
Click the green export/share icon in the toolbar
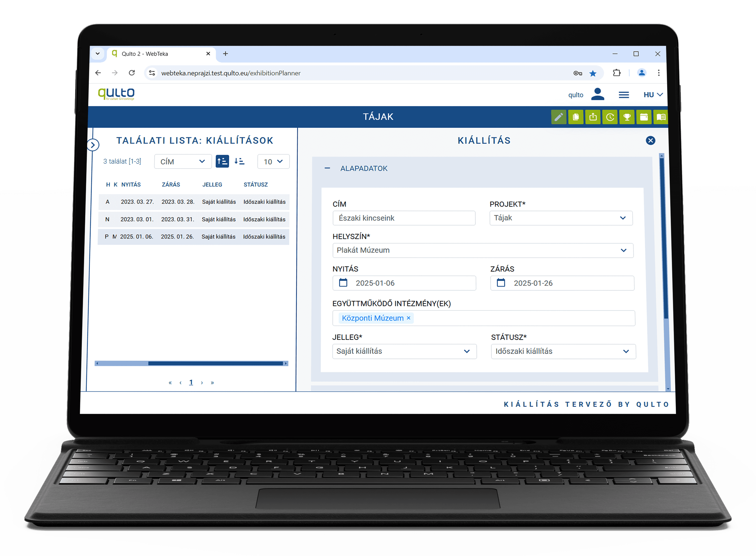click(x=593, y=117)
